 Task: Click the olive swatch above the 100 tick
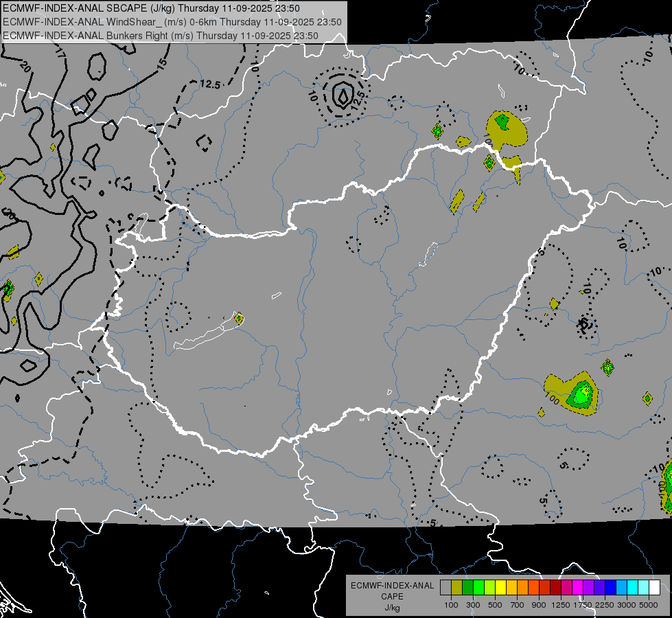click(457, 587)
